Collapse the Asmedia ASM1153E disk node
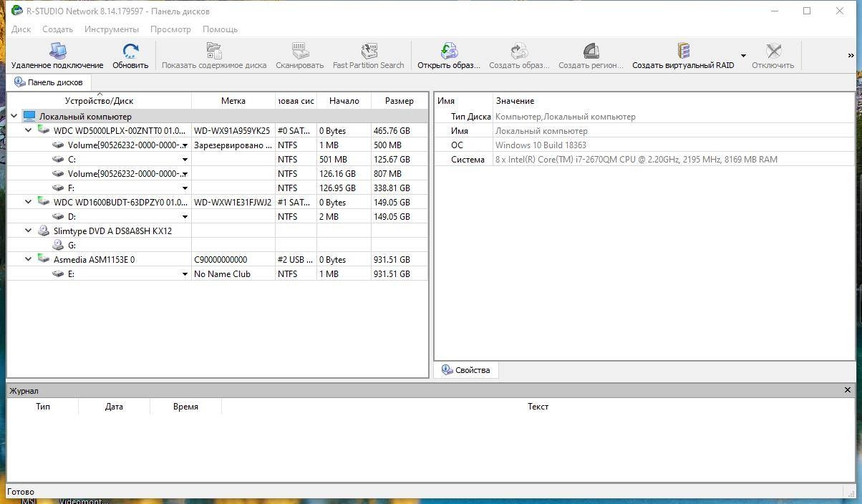The height and width of the screenshot is (504, 862). (28, 259)
